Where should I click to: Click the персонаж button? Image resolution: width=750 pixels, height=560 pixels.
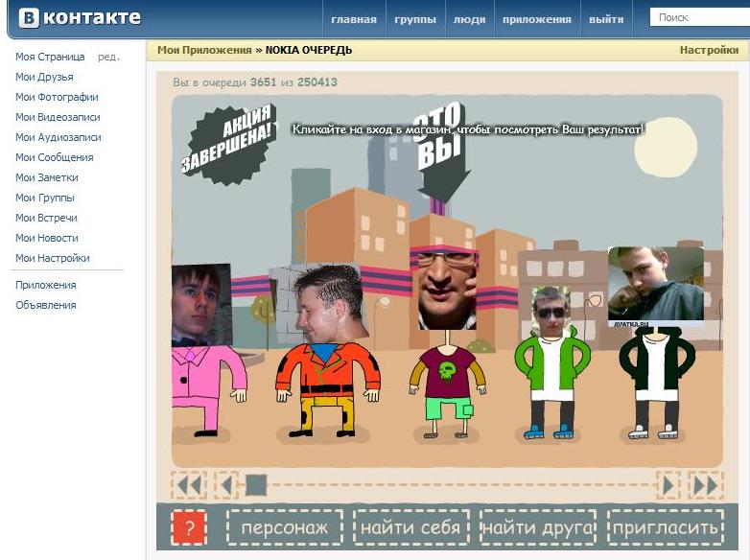[x=285, y=527]
